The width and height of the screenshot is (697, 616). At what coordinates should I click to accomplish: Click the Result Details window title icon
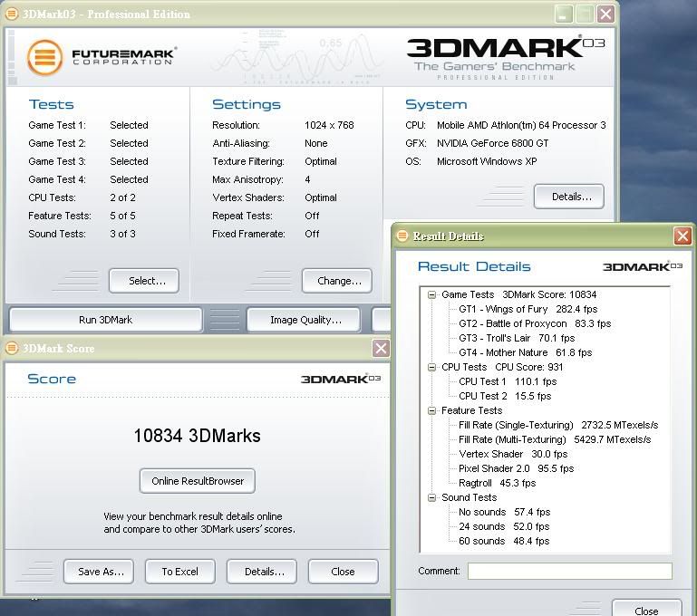(402, 236)
